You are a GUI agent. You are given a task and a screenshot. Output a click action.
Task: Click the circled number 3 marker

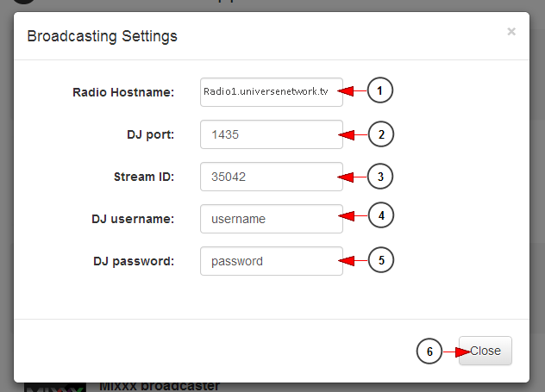[380, 177]
